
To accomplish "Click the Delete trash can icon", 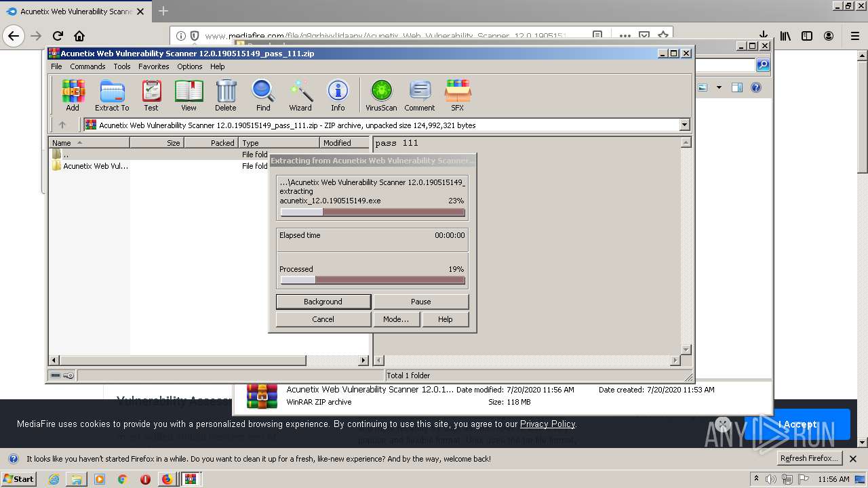I will 226,95.
